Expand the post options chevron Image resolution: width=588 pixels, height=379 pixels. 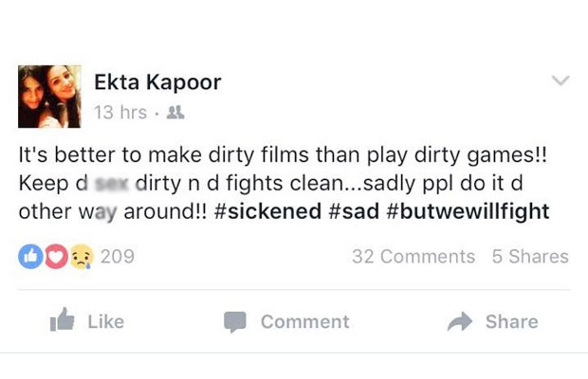point(560,81)
